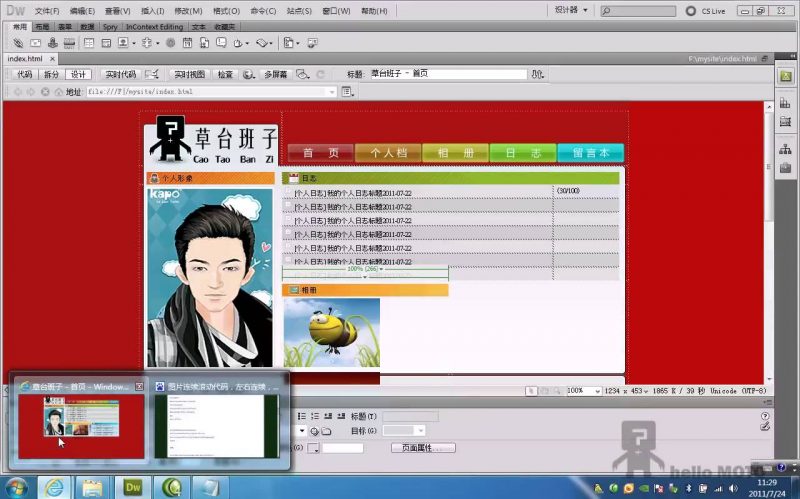The height and width of the screenshot is (499, 800).
Task: Open Dreamweaver from the Windows taskbar
Action: pyautogui.click(x=134, y=487)
